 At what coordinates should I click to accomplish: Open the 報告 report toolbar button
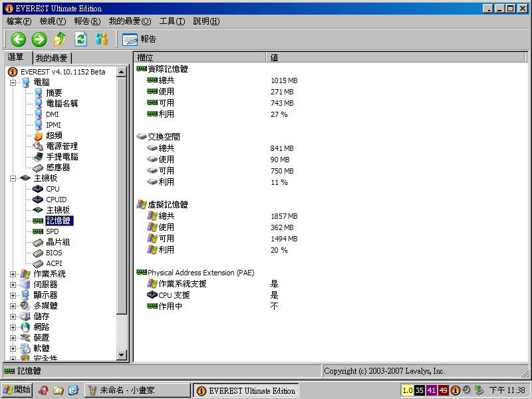(139, 39)
